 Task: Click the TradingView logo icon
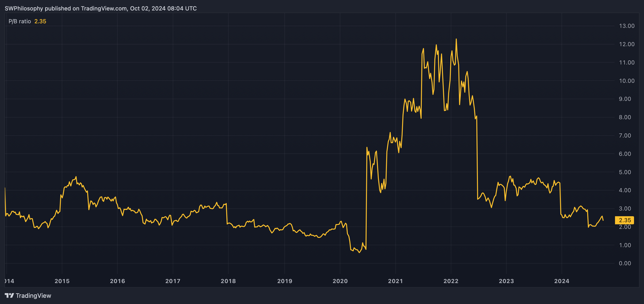point(9,295)
